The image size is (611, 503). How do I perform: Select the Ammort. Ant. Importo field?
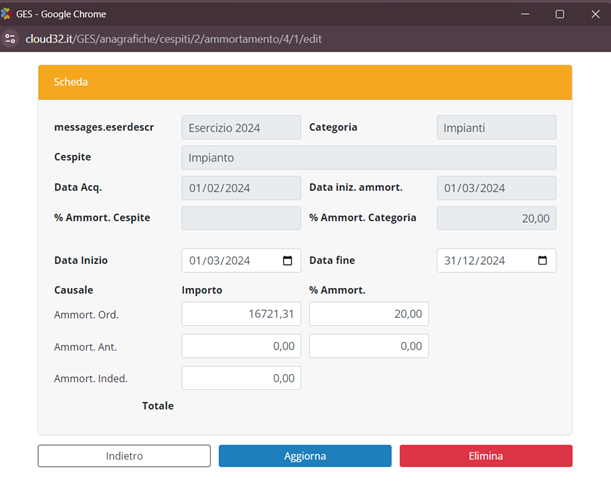(241, 346)
